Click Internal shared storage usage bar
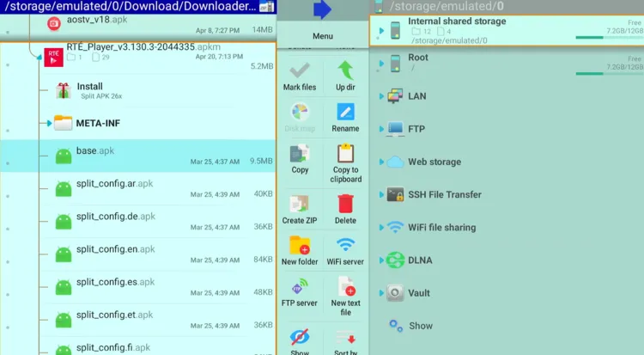 (x=609, y=38)
